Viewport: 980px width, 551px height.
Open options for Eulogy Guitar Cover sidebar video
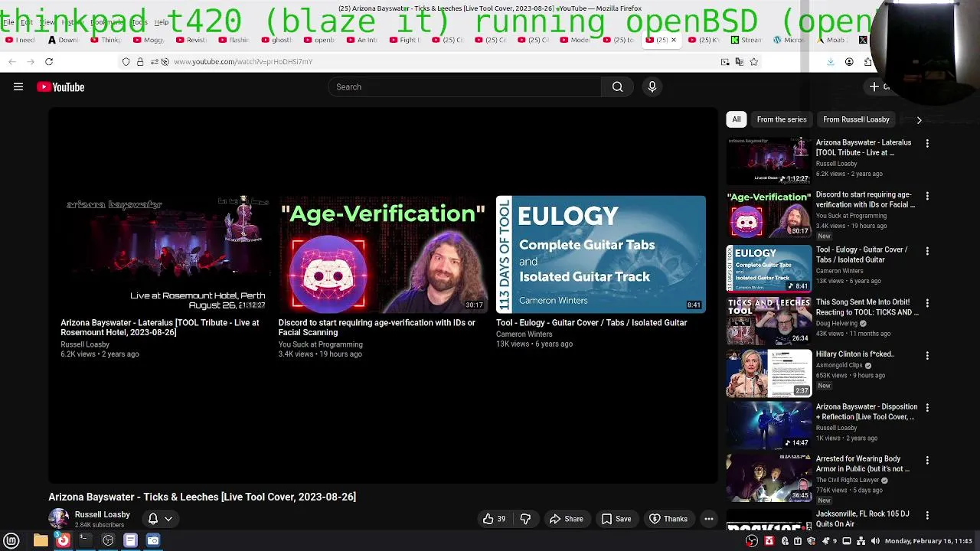click(927, 251)
